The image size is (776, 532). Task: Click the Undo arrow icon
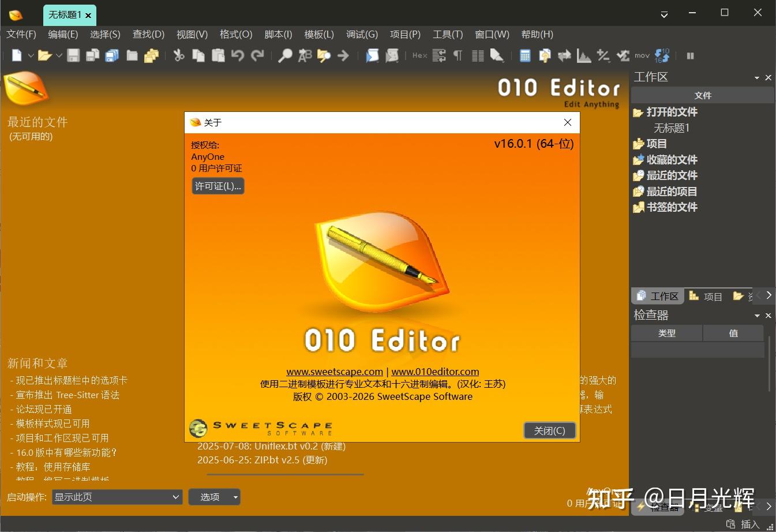pos(238,55)
